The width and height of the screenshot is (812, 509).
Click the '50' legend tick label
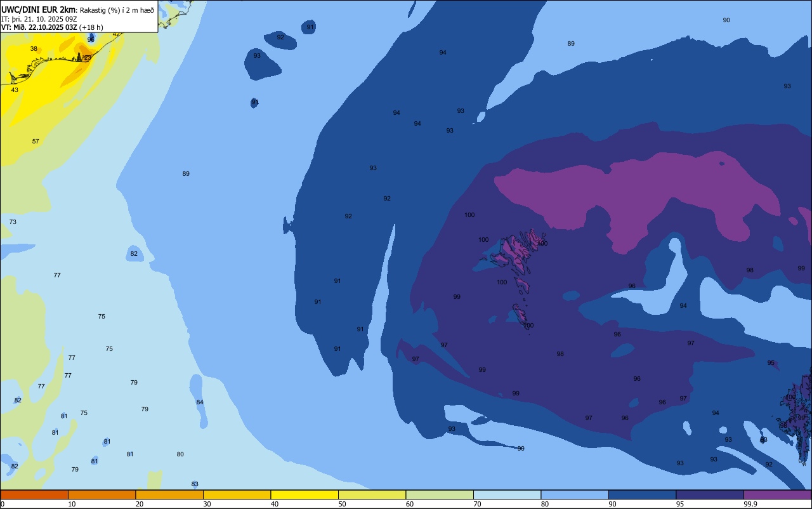342,504
